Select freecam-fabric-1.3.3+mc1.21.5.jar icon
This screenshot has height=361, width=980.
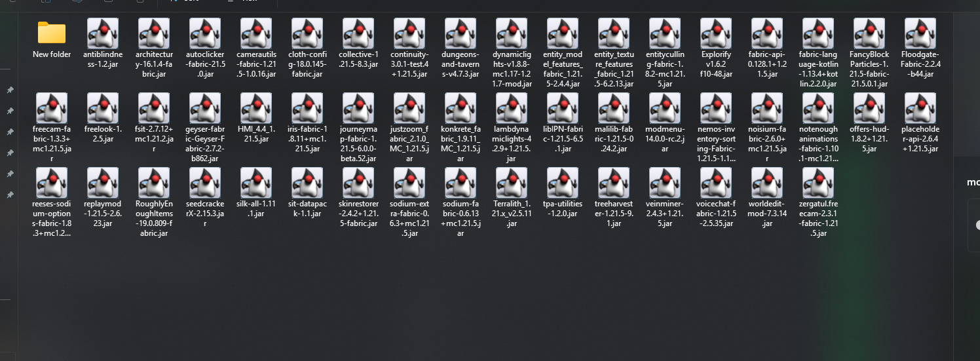pos(52,108)
